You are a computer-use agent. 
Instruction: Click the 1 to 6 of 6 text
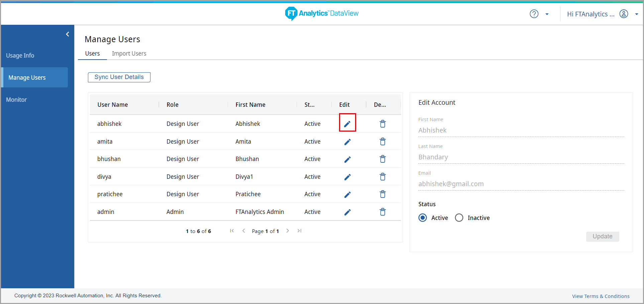coord(199,231)
